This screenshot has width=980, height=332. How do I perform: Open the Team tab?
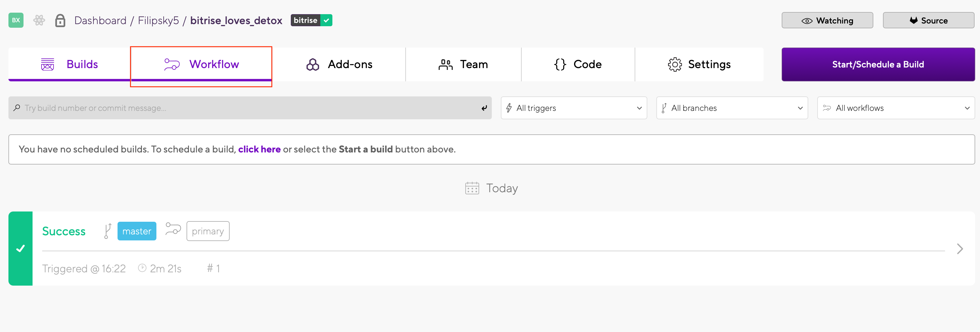point(463,64)
